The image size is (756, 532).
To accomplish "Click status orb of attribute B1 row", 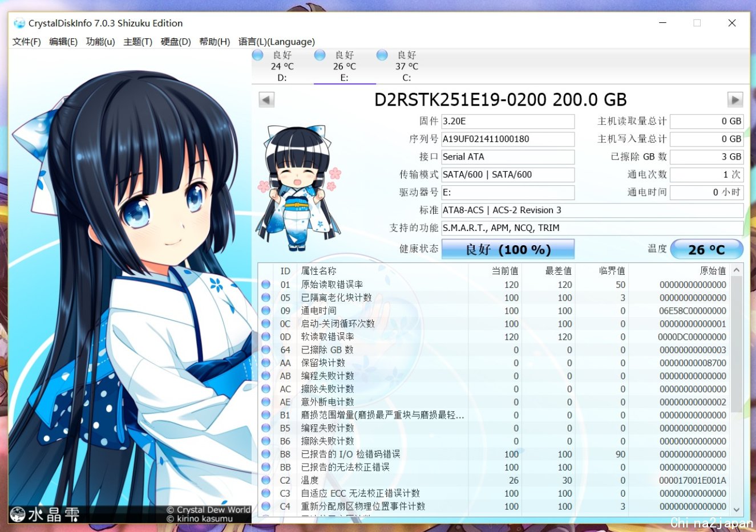I will click(266, 415).
